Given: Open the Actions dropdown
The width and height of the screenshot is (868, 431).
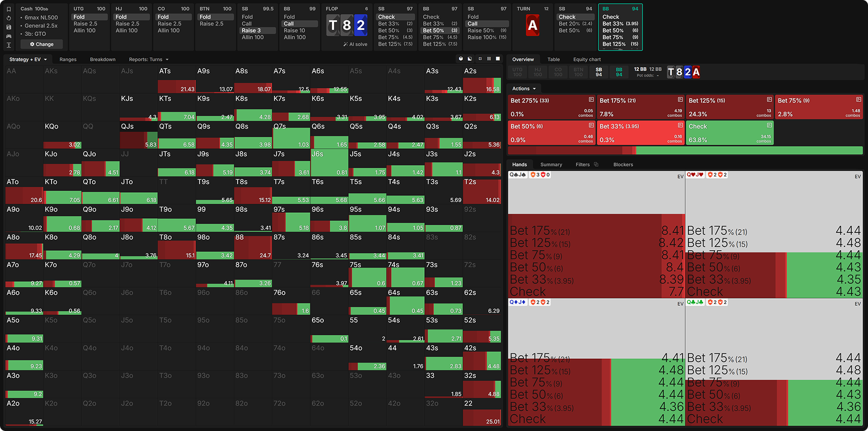Looking at the screenshot, I should point(524,88).
